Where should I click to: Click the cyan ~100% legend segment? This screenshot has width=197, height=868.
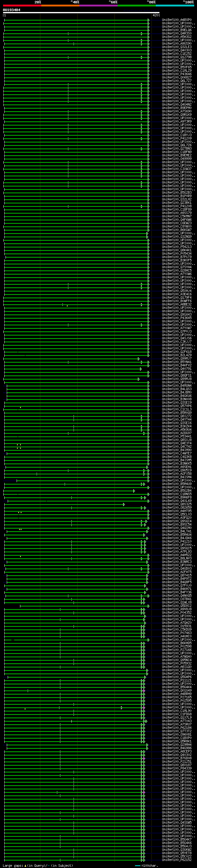pyautogui.click(x=175, y=6)
